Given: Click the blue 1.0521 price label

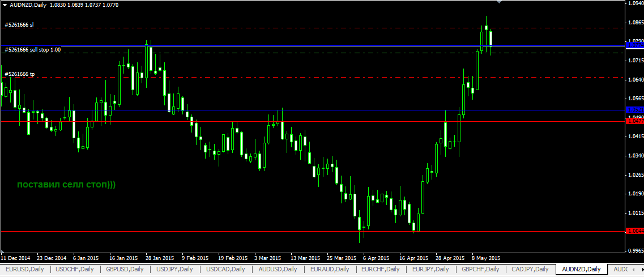Looking at the screenshot, I should (x=634, y=110).
